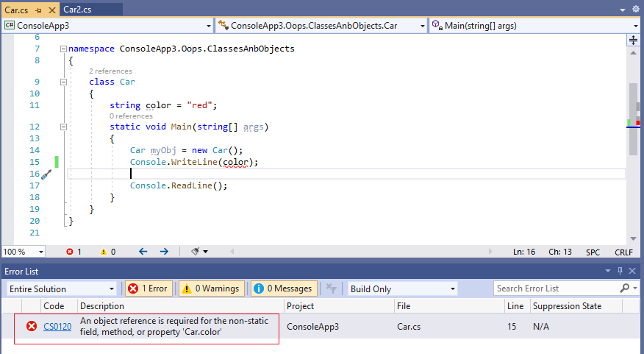Open the code cleanup broom dropdown
This screenshot has height=354, width=644.
click(x=200, y=252)
